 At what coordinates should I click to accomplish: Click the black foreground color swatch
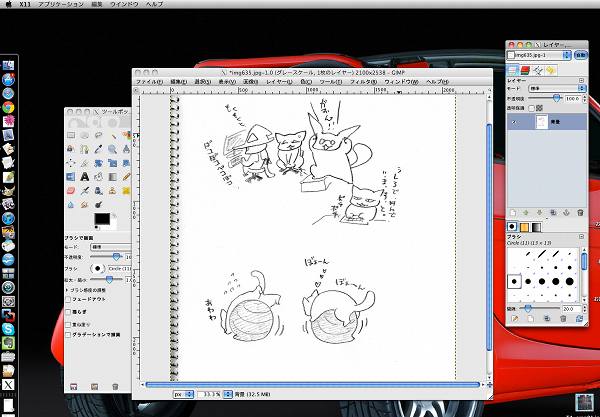[x=102, y=219]
